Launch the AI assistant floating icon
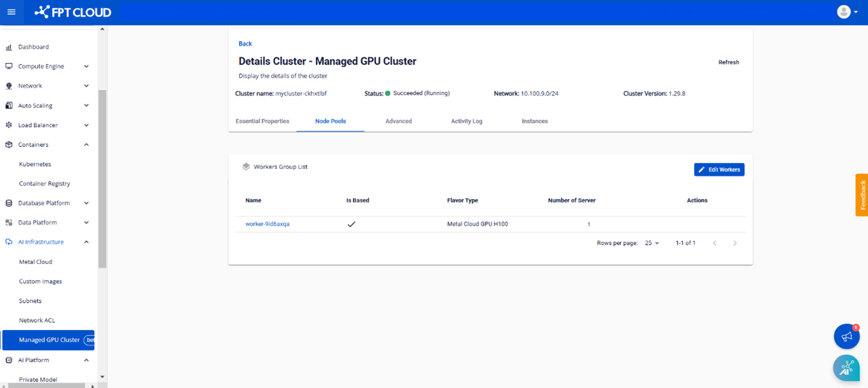The height and width of the screenshot is (388, 868). point(846,368)
